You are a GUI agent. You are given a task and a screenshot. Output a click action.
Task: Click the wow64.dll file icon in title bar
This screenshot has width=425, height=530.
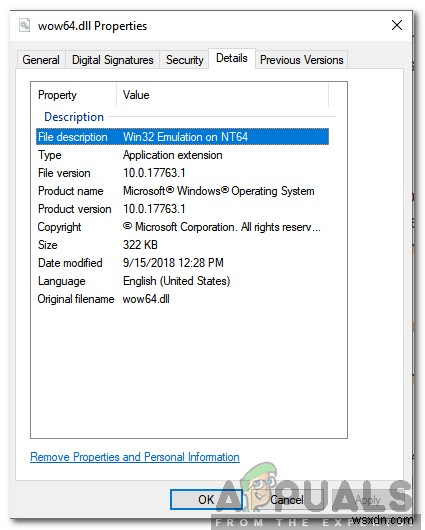tap(24, 26)
